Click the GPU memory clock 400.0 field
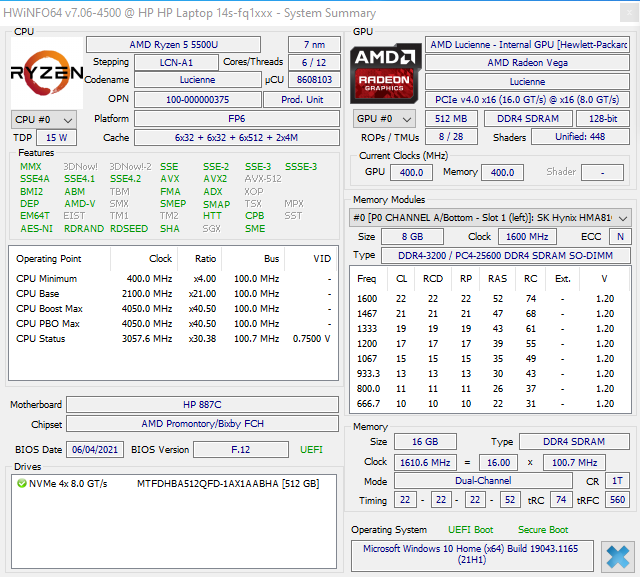The image size is (640, 577). [x=502, y=173]
